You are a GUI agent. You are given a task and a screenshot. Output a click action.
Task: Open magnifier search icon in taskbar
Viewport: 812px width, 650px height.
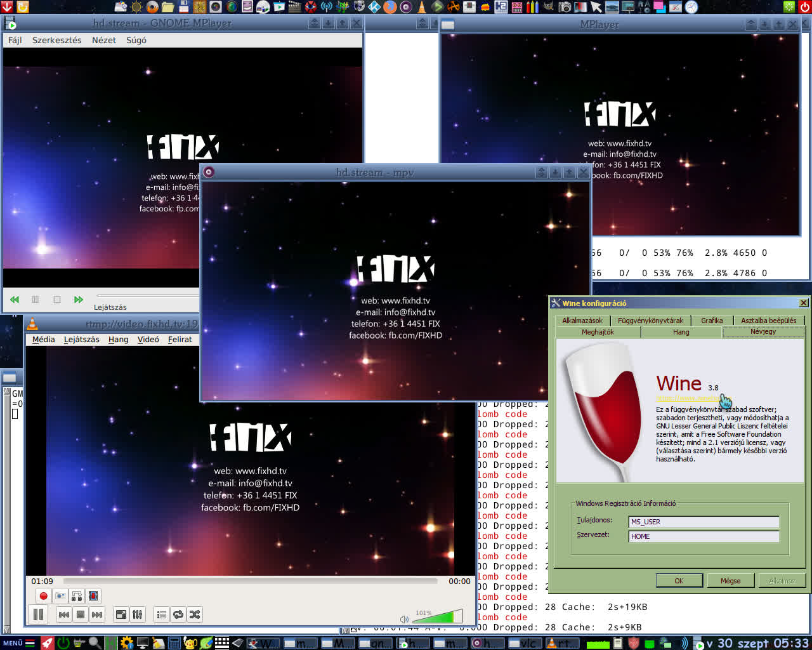[x=95, y=643]
